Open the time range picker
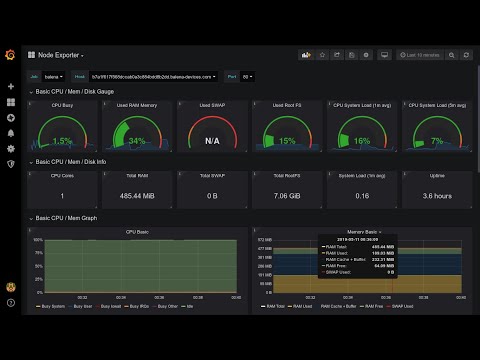The height and width of the screenshot is (360, 480). [x=420, y=55]
